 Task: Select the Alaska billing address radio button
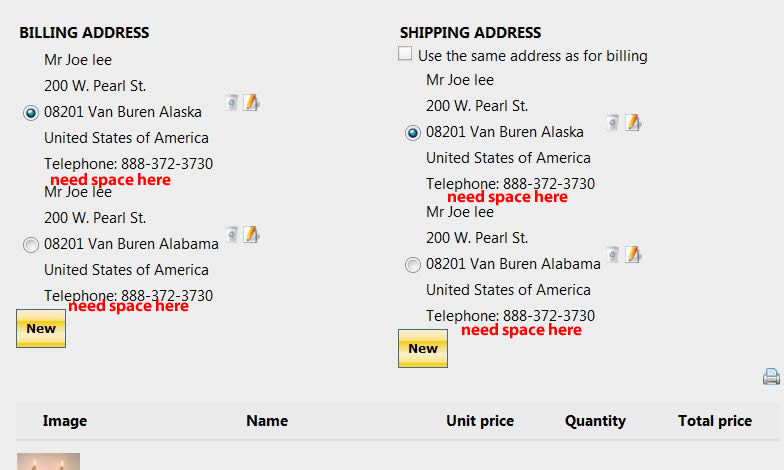tap(30, 113)
